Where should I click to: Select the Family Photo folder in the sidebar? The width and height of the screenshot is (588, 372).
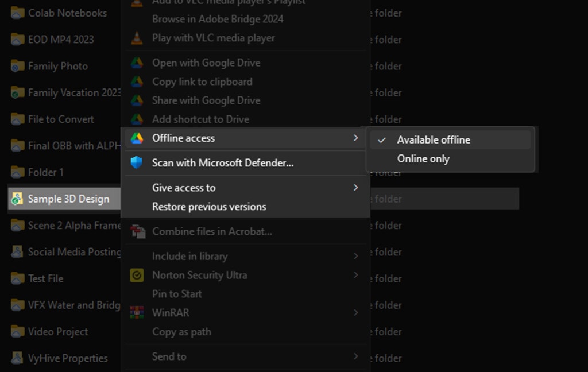pyautogui.click(x=54, y=66)
